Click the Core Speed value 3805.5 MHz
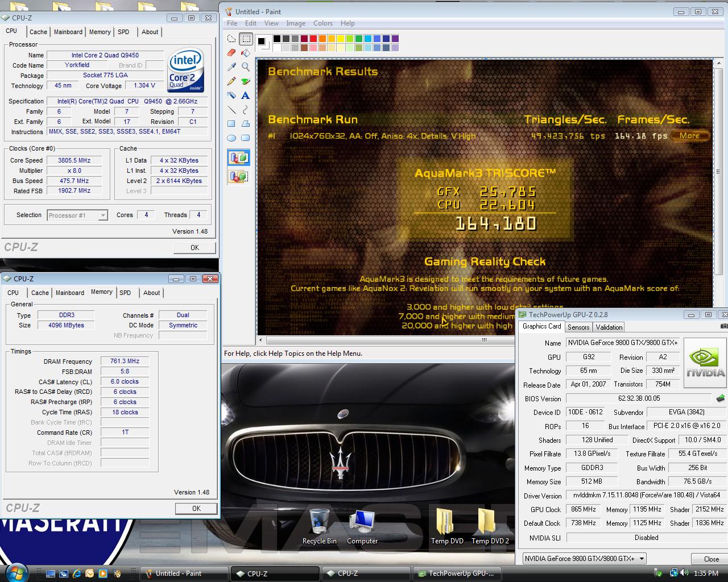The image size is (728, 582). coord(75,160)
